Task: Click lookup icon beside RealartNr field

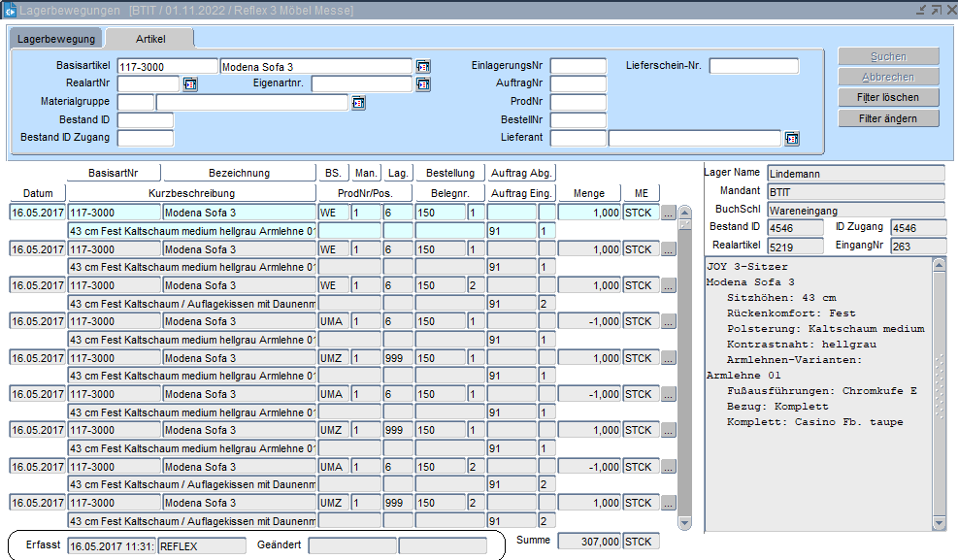Action: (x=190, y=84)
